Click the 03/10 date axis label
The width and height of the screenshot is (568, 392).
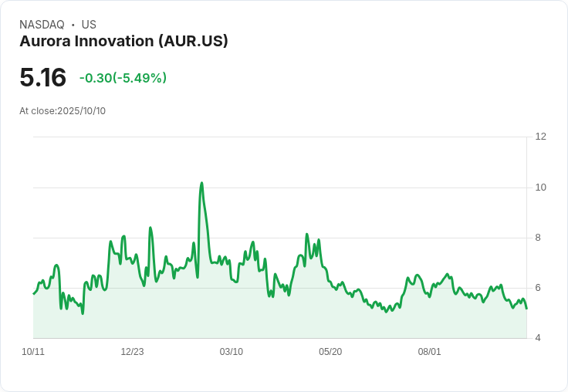click(x=232, y=352)
